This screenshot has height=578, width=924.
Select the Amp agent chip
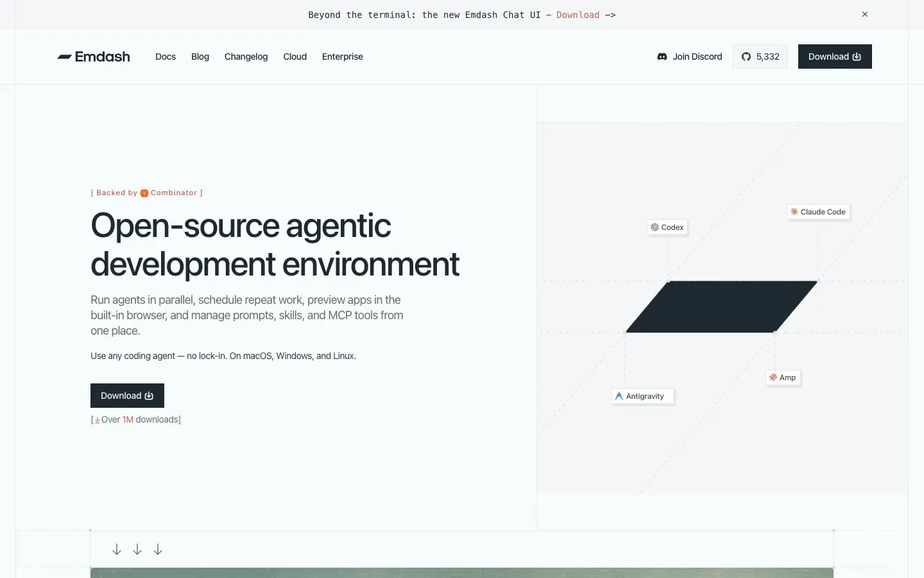[783, 378]
